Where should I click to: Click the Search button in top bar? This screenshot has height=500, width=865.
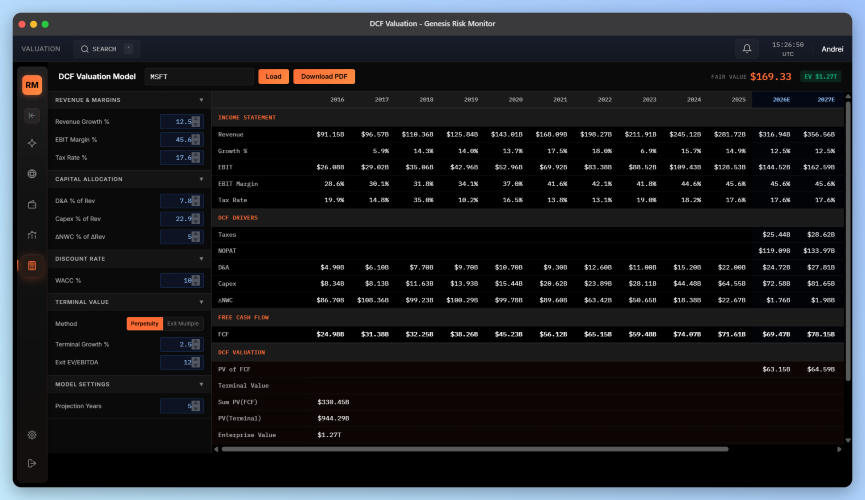click(x=106, y=49)
